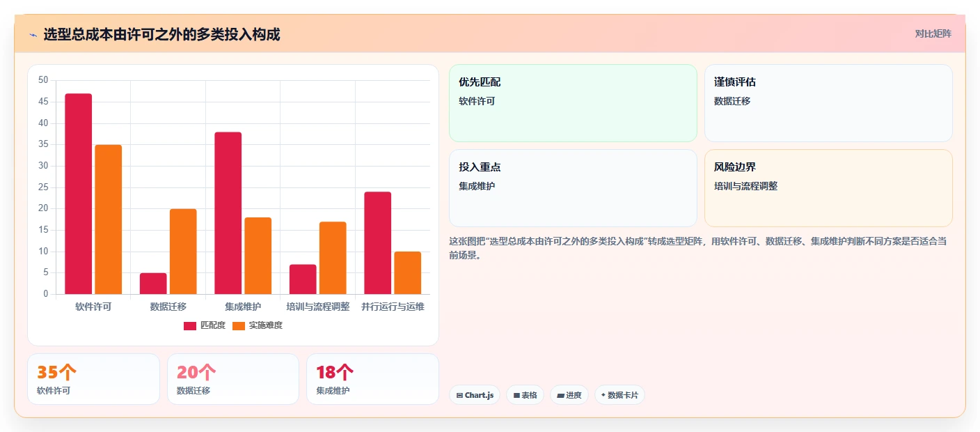Image resolution: width=980 pixels, height=432 pixels.
Task: Click the orange 实施难度 bar for 软件许可
Action: tap(109, 219)
